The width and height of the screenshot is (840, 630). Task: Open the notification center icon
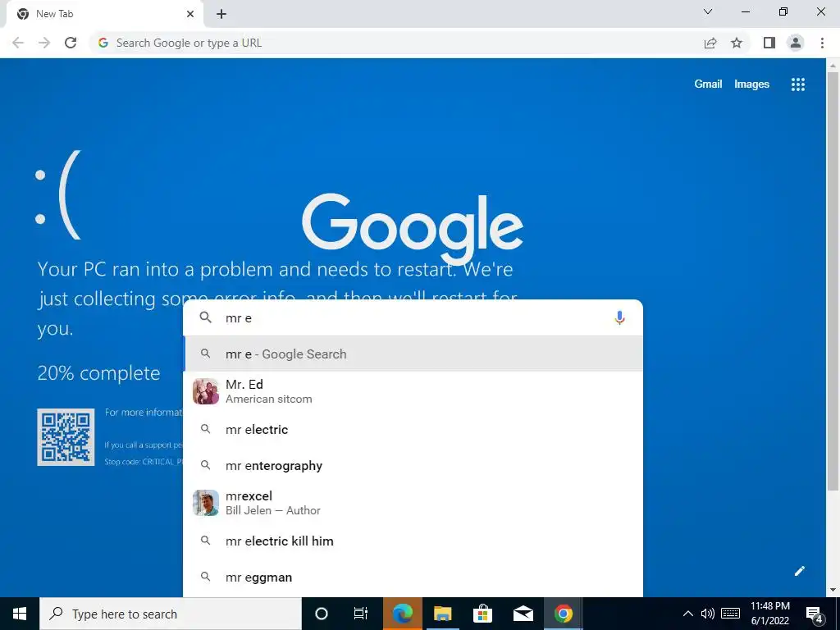(815, 614)
